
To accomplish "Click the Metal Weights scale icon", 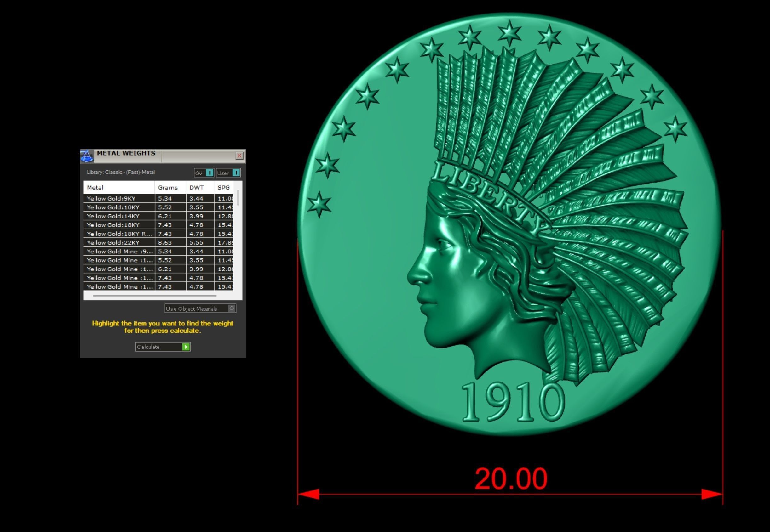I will point(87,156).
